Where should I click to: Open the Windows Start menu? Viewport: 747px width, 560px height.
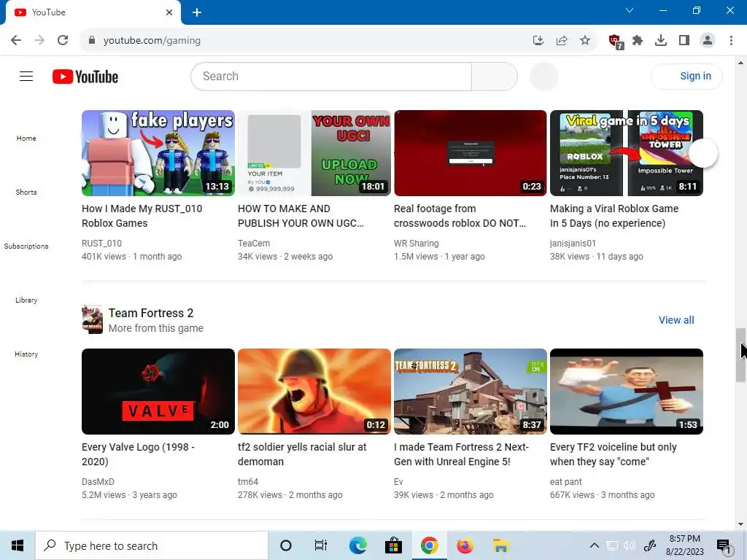[x=18, y=545]
